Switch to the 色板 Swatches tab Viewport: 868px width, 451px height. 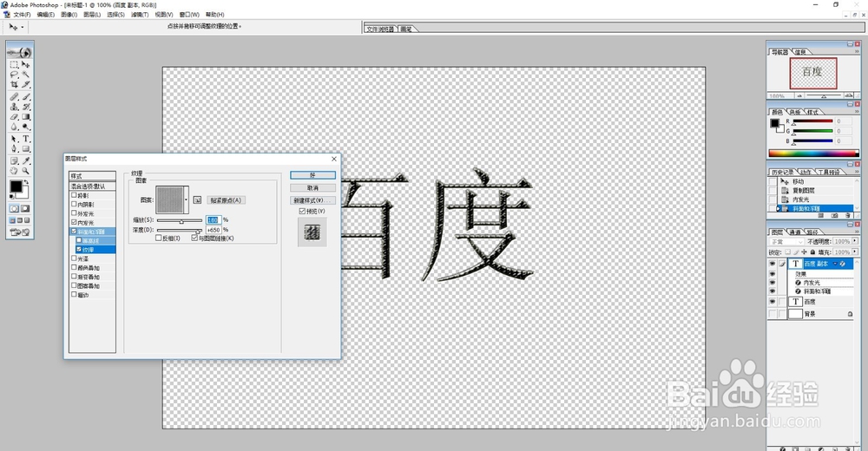coord(795,112)
